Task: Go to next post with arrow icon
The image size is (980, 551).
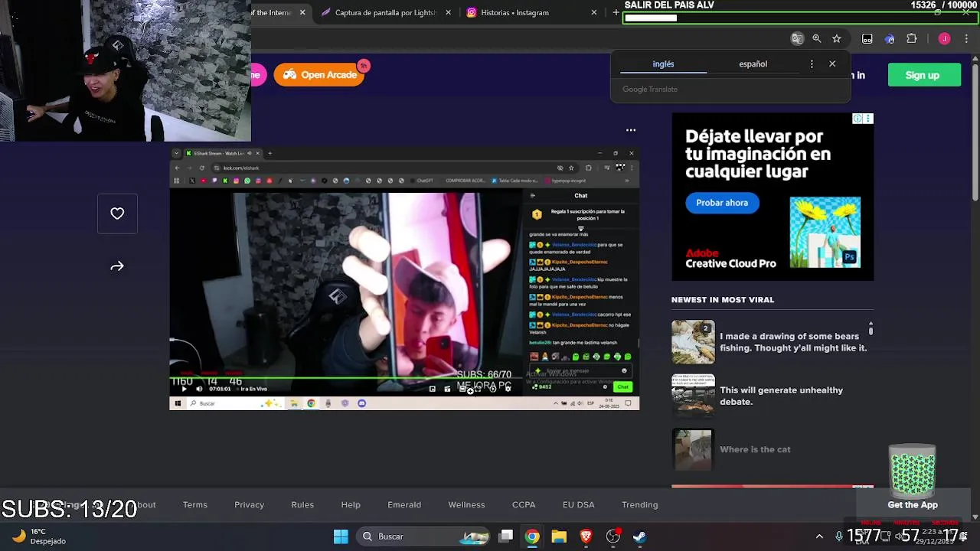Action: [x=117, y=266]
